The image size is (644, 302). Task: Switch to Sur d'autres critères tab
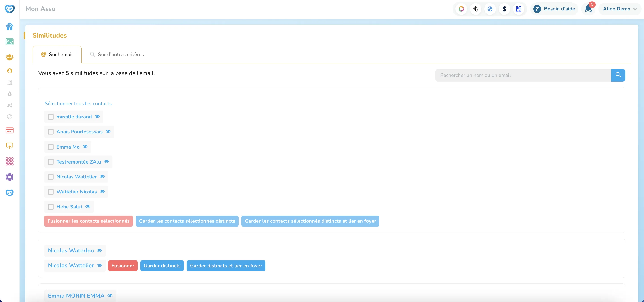coord(117,55)
